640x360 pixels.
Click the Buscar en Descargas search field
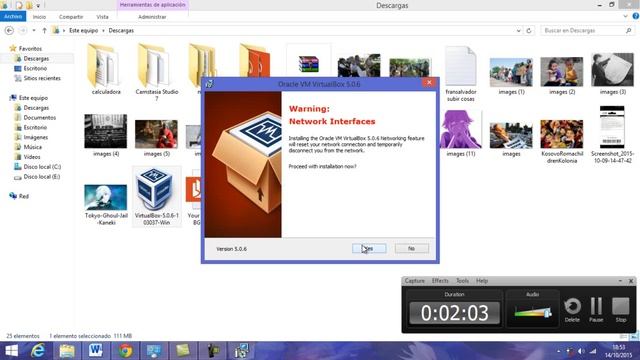coord(587,31)
